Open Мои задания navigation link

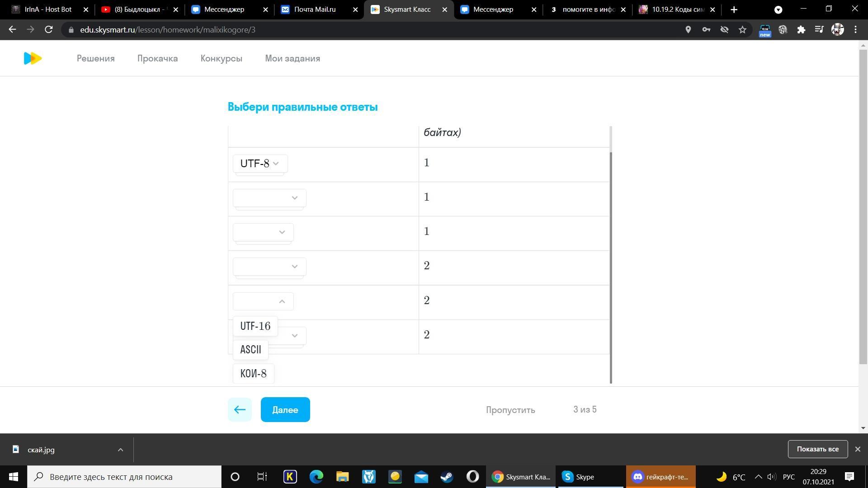click(292, 58)
